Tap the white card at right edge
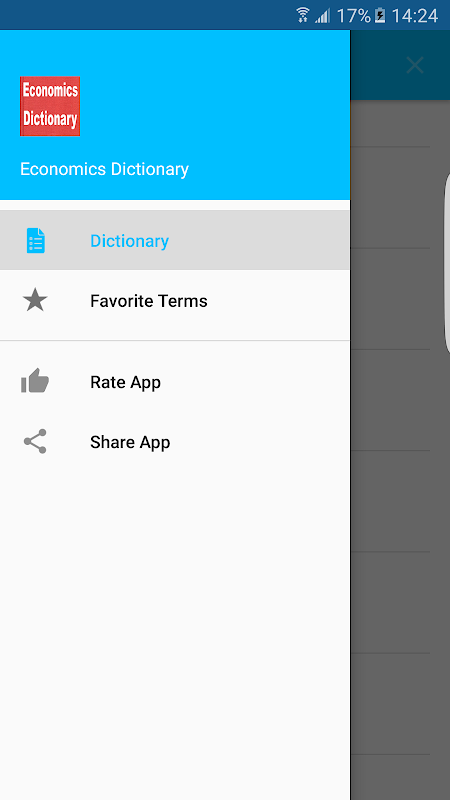Screen dimensions: 450x800 (x=447, y=263)
